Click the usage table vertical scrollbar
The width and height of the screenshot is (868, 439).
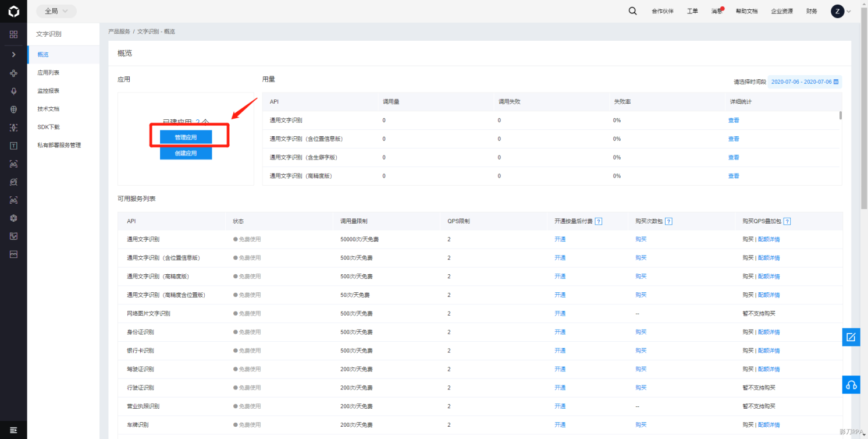[x=841, y=115]
